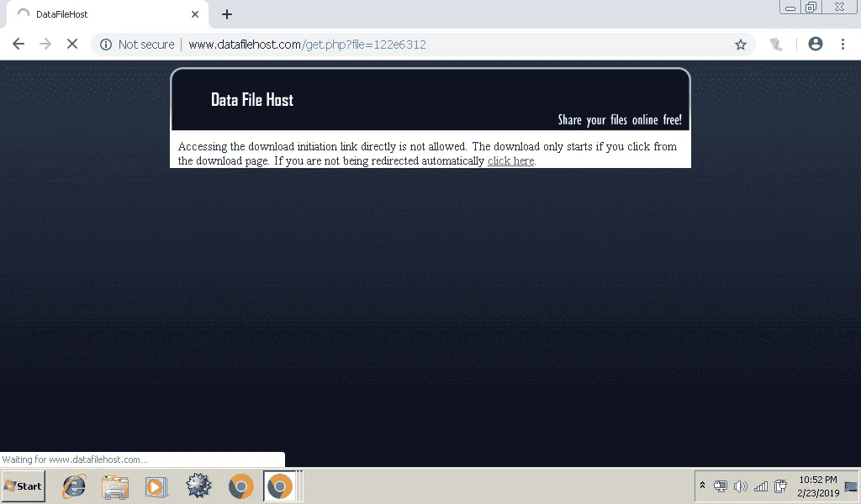This screenshot has height=504, width=861.
Task: Click the 'Share your files online free!' tagline
Action: coord(620,119)
